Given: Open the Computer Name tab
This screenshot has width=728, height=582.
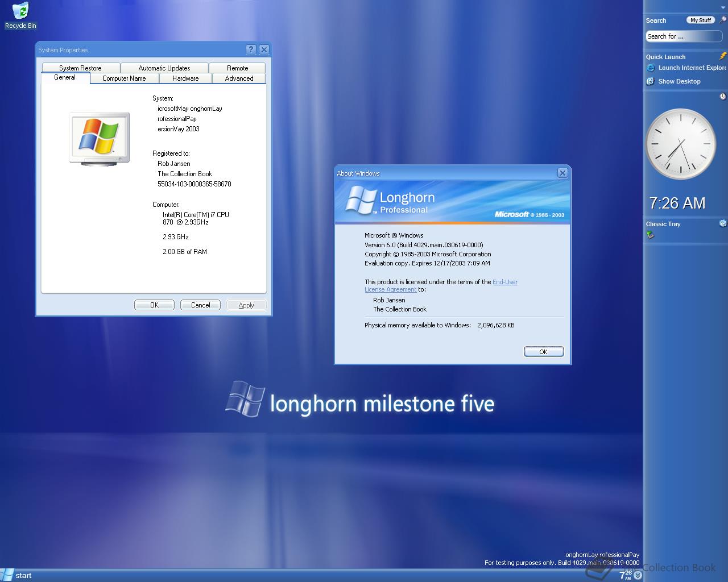Looking at the screenshot, I should click(124, 78).
